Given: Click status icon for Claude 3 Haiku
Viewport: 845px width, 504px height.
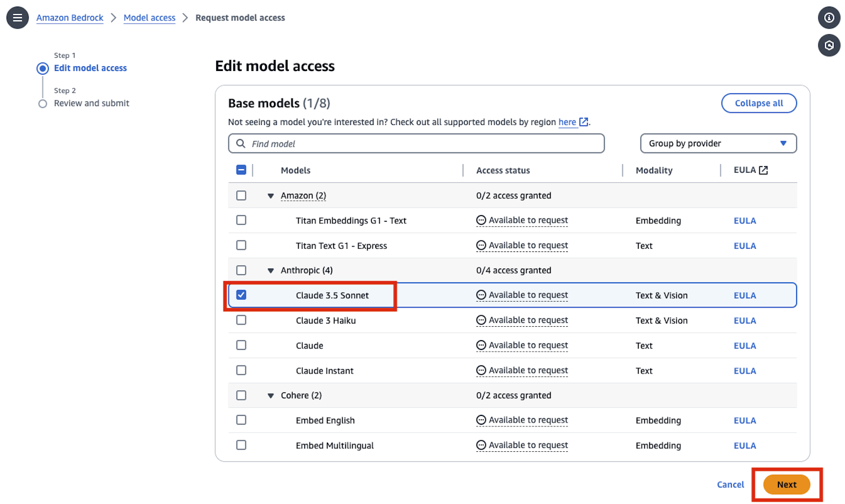Looking at the screenshot, I should [481, 320].
